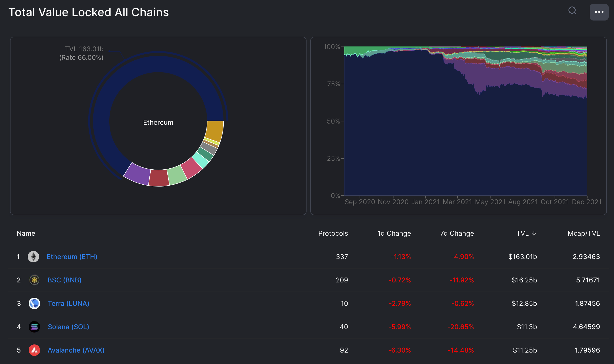The image size is (614, 364).
Task: Click Avalanche TVL value $11.25b
Action: [x=525, y=350]
